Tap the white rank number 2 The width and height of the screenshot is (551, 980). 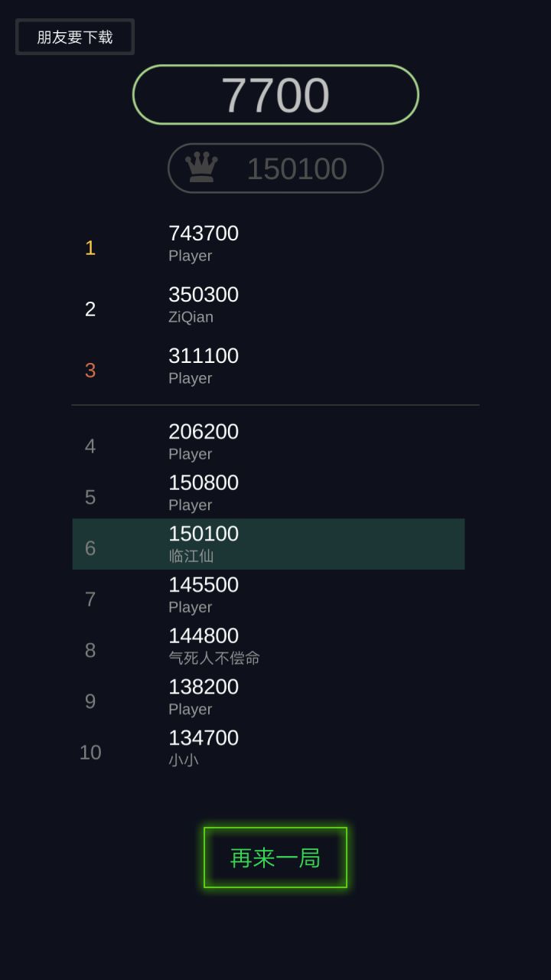(x=90, y=309)
